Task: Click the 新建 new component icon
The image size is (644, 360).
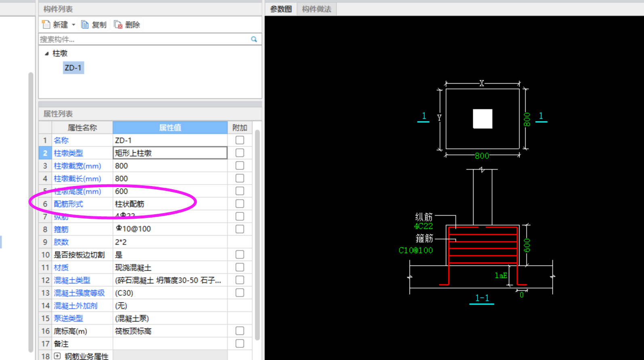Action: 46,25
